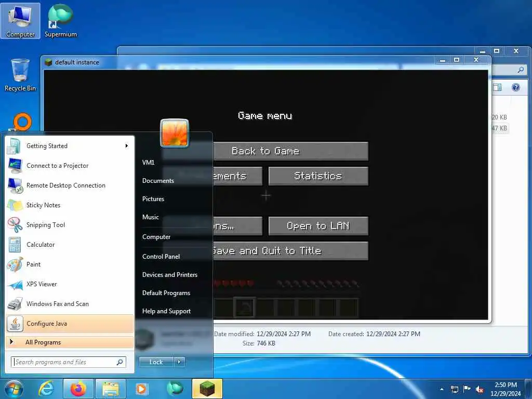Click the Lock button
The height and width of the screenshot is (399, 532).
[x=156, y=362]
